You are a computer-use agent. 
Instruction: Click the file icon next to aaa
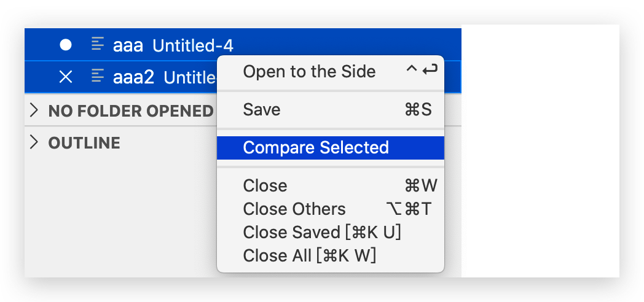coord(97,44)
